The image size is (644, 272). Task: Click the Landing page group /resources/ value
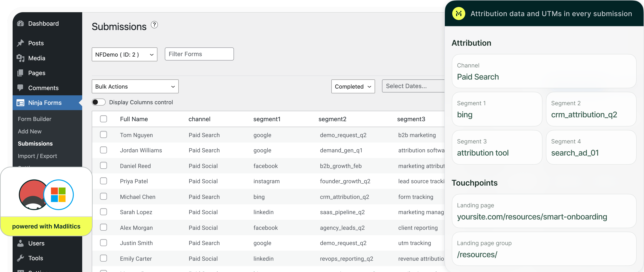coord(477,255)
